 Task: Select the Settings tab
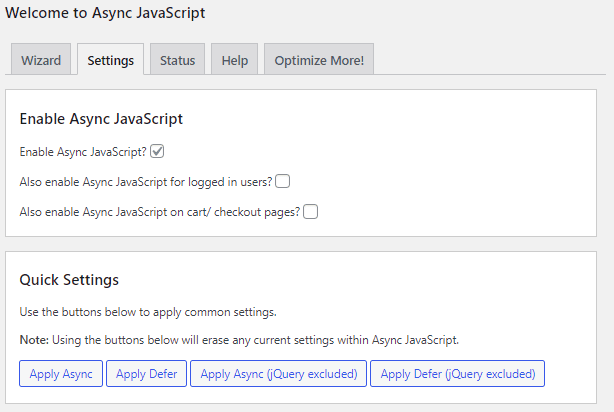point(110,59)
